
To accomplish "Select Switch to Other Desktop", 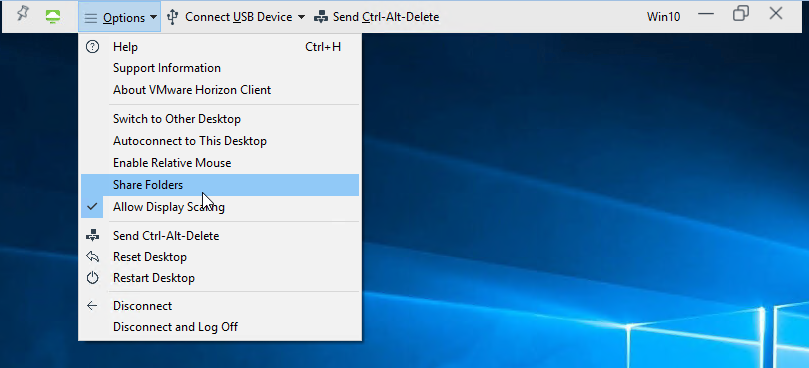I will (x=220, y=119).
